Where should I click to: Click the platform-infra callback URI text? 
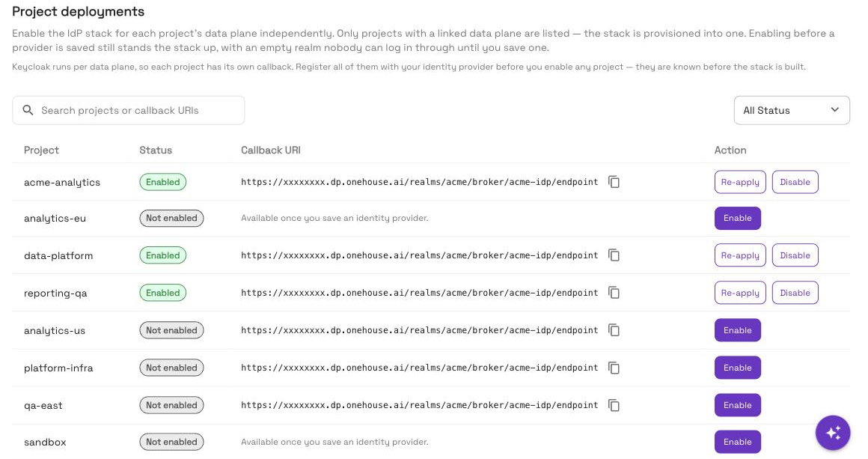point(419,368)
